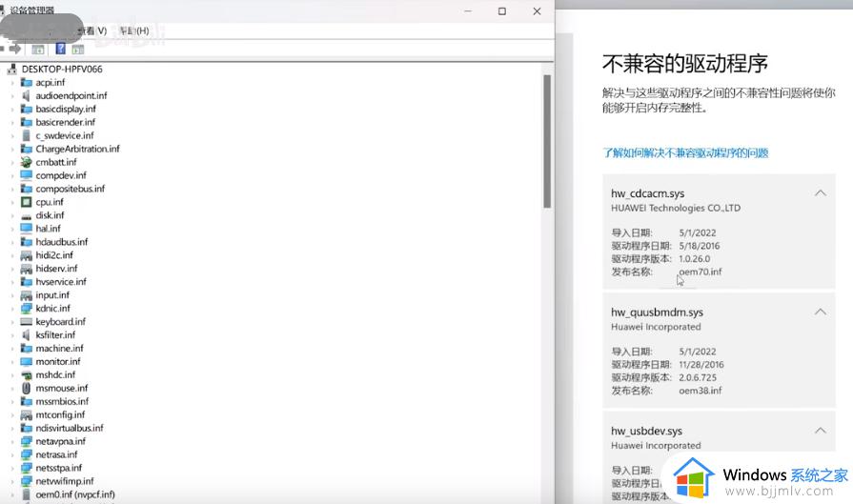Click the monitor.inf display icon
853x504 pixels.
[27, 362]
